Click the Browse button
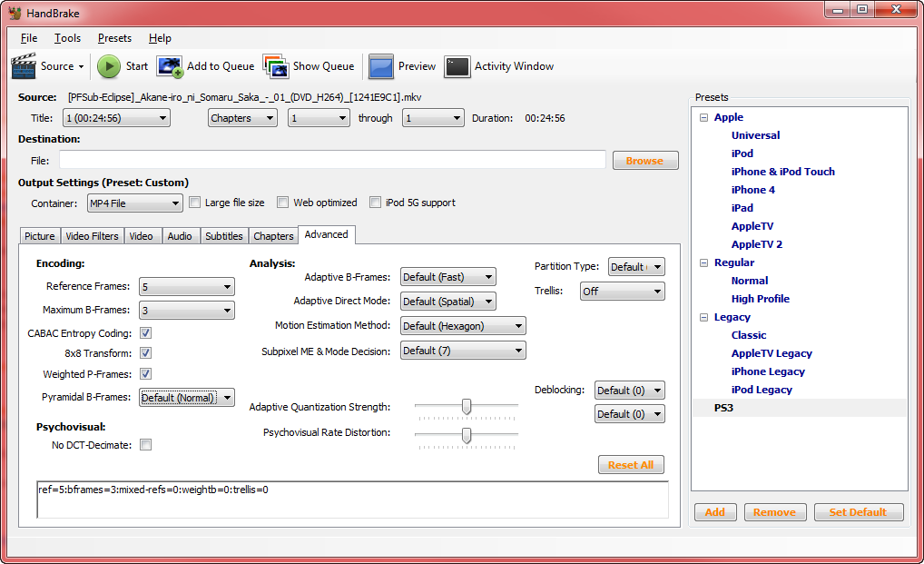924x564 pixels. 644,161
